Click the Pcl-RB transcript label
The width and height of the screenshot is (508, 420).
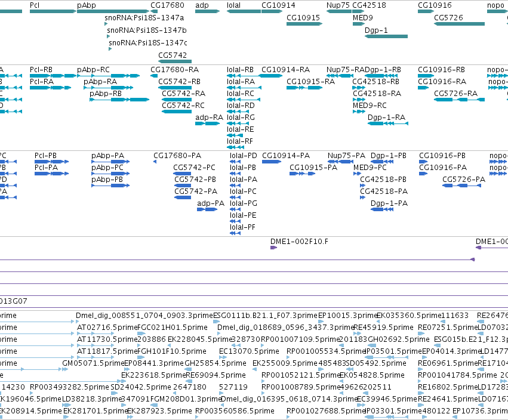point(41,70)
